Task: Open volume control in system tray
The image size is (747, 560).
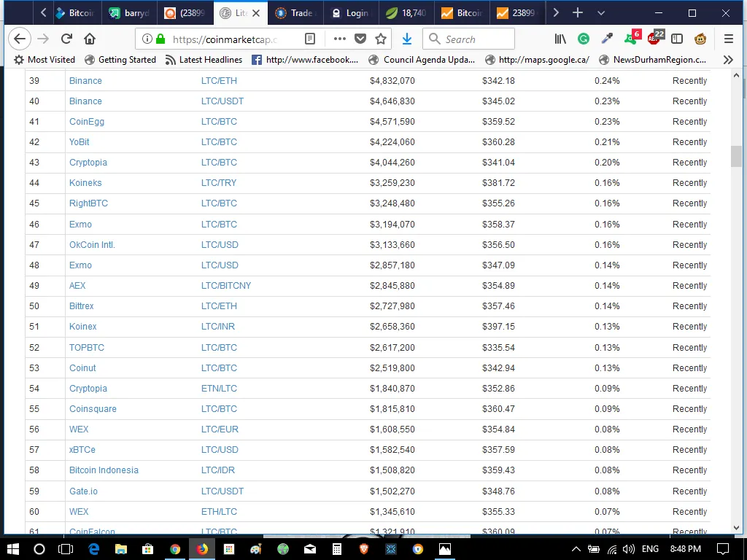Action: pyautogui.click(x=628, y=549)
